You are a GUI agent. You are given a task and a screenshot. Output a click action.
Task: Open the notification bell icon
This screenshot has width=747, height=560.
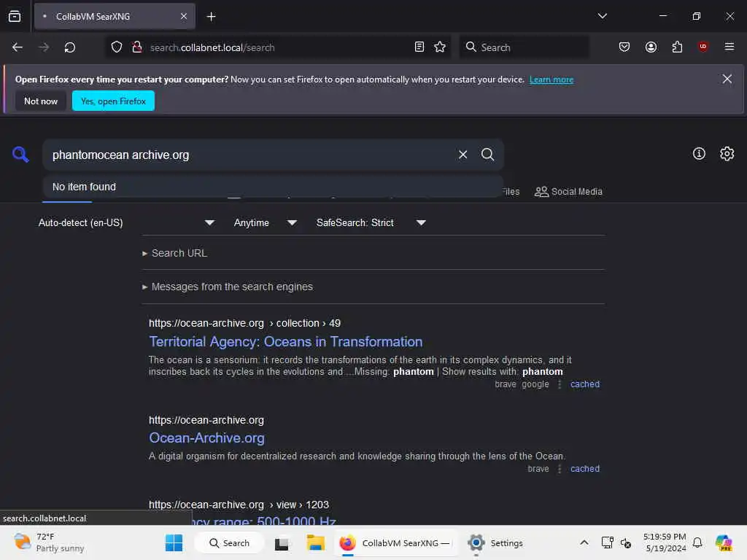(697, 542)
